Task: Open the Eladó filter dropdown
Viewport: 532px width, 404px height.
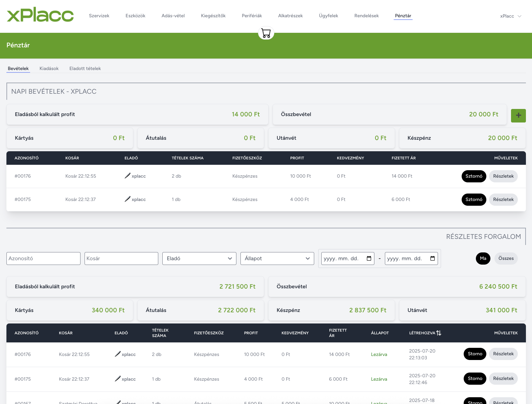Action: [199, 259]
